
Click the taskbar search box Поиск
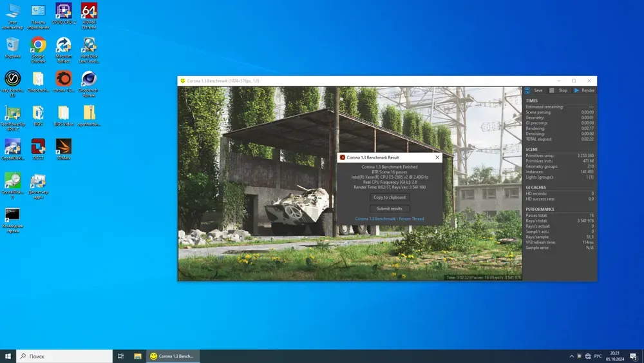click(x=64, y=356)
